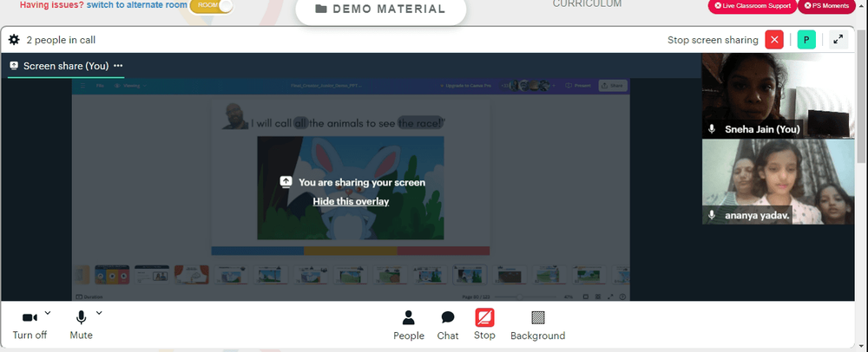The width and height of the screenshot is (868, 352).
Task: Click '2 people in call' text
Action: pyautogui.click(x=61, y=40)
